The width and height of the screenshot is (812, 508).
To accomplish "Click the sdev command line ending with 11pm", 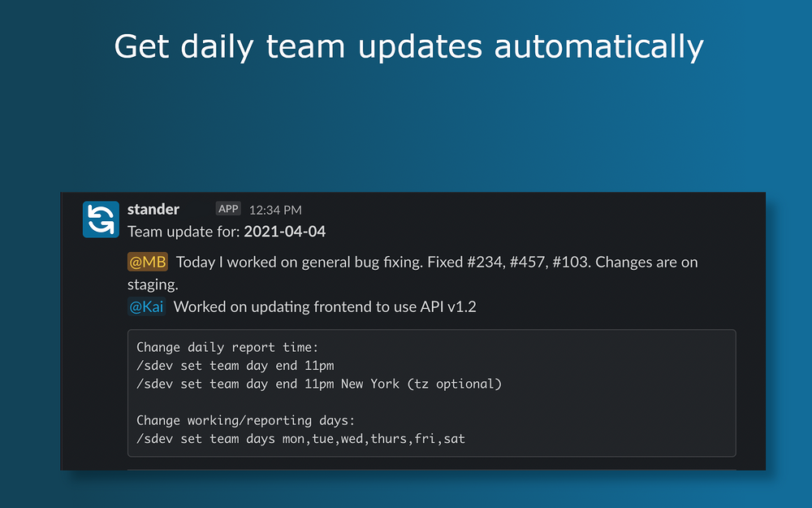I will click(x=235, y=366).
